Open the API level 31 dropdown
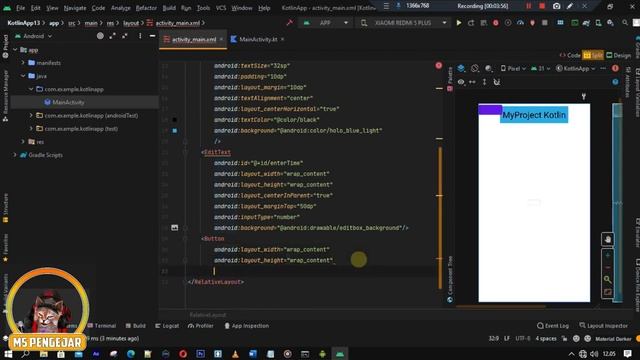Screen dimensions: 640x360 click(541, 69)
